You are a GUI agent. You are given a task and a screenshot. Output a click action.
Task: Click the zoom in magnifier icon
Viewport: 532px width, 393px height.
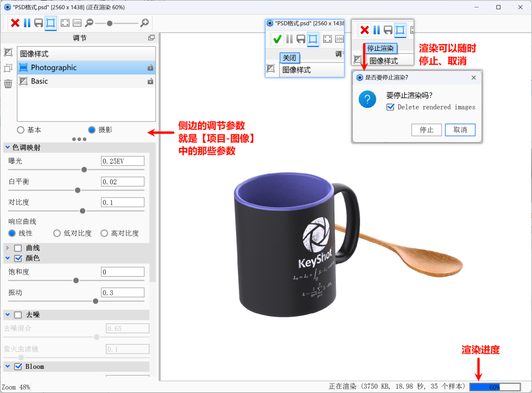coord(144,23)
